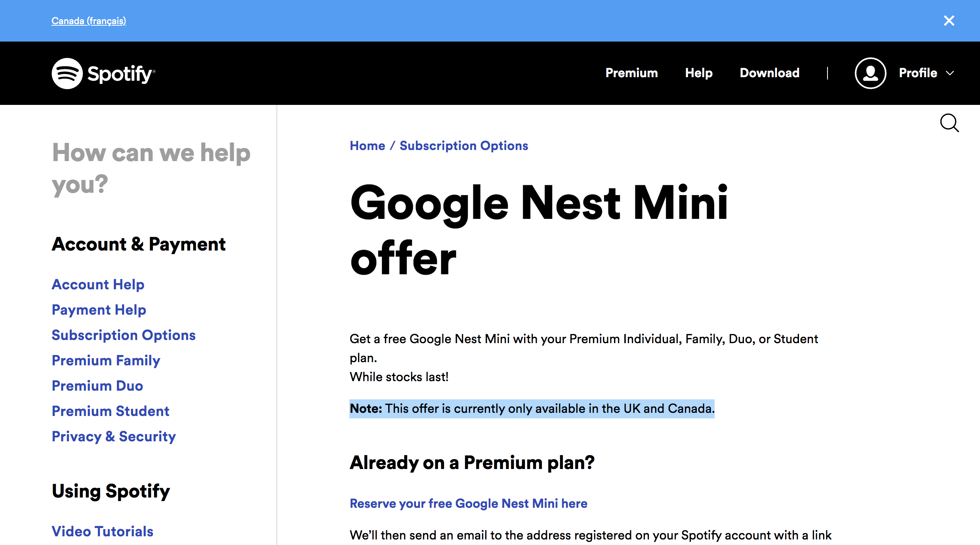Navigate to Premium Family

[x=106, y=361]
